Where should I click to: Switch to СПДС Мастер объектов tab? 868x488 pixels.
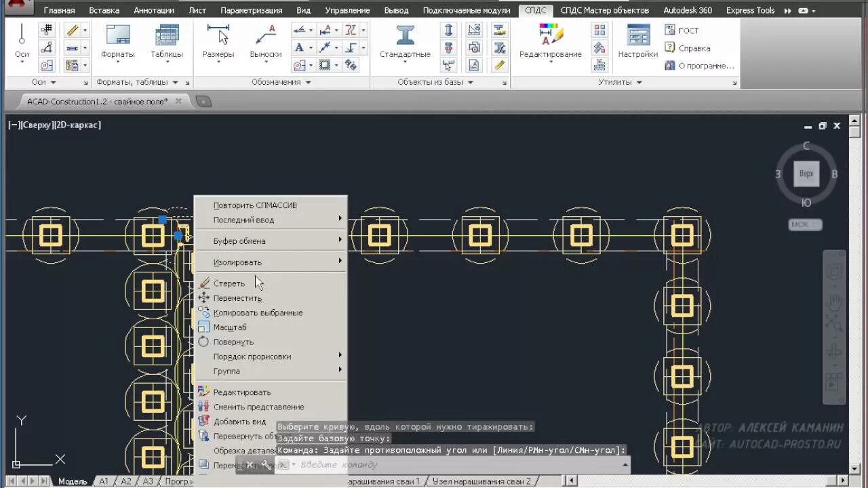tap(604, 11)
